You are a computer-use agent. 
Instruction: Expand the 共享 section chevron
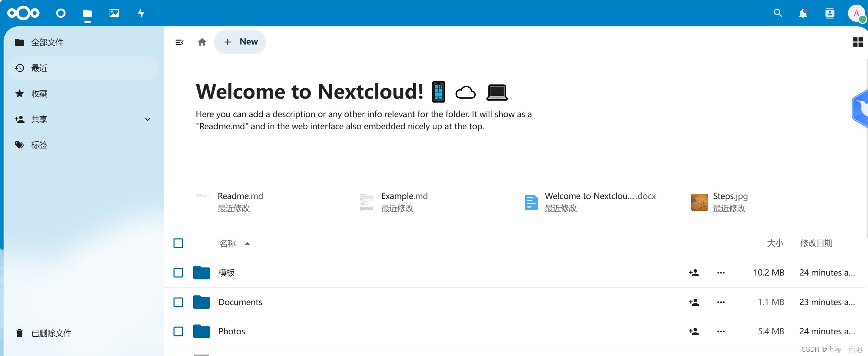tap(148, 119)
